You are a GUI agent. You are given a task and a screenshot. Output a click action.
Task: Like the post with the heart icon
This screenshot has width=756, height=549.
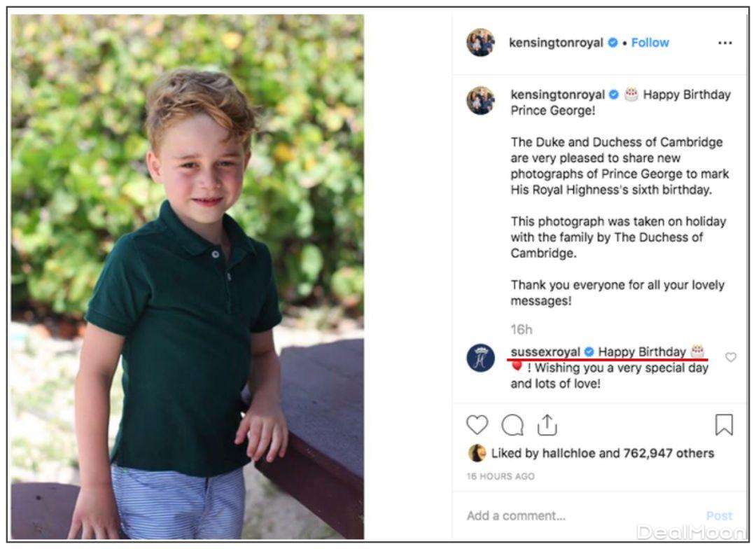(477, 425)
